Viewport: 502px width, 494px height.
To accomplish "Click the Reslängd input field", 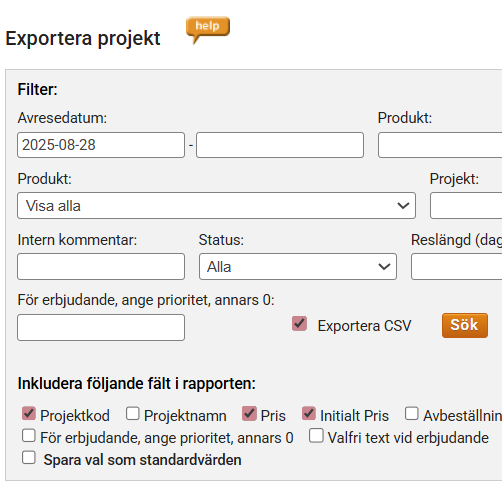I will pos(457,266).
